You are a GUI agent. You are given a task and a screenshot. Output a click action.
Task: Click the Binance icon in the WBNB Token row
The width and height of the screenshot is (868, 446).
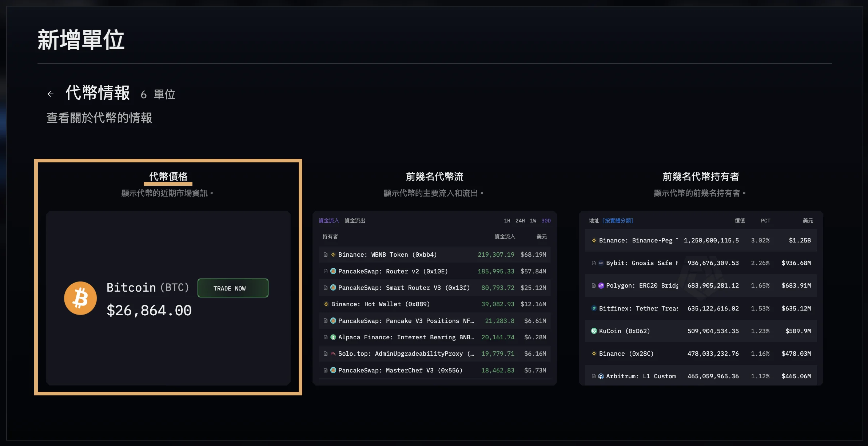(333, 254)
